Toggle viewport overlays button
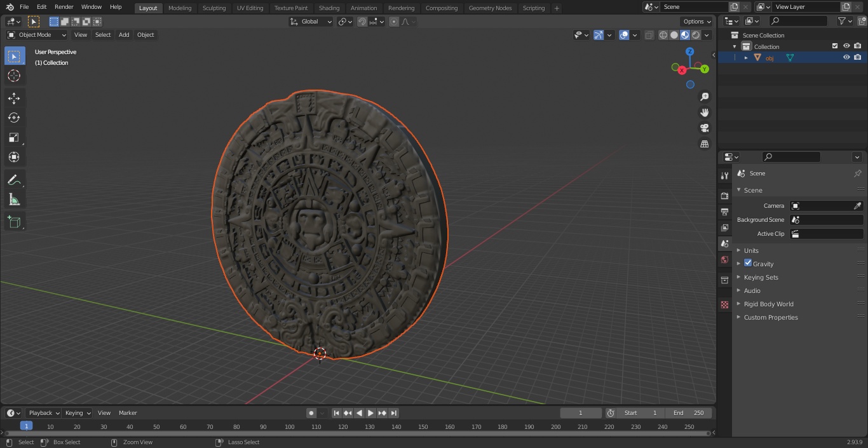This screenshot has width=868, height=448. click(624, 35)
